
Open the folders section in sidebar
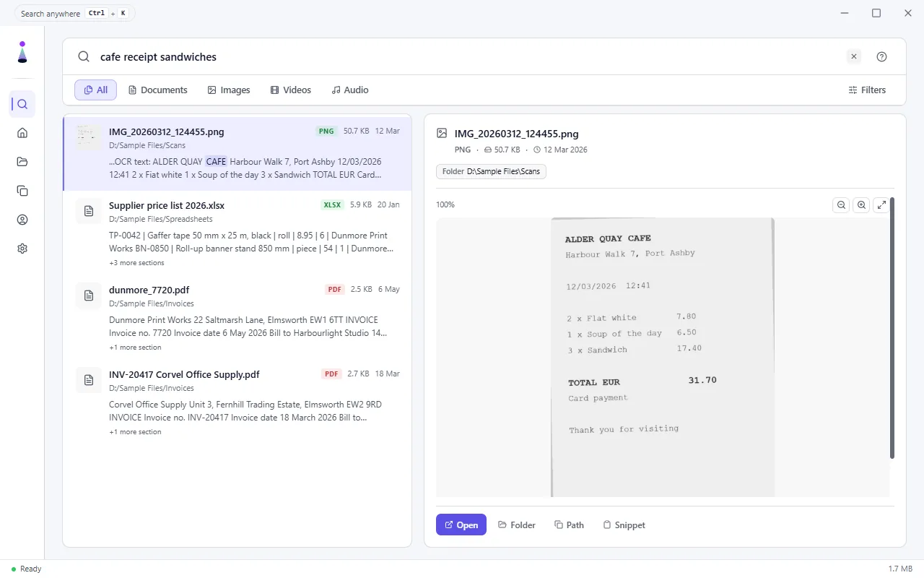tap(22, 162)
